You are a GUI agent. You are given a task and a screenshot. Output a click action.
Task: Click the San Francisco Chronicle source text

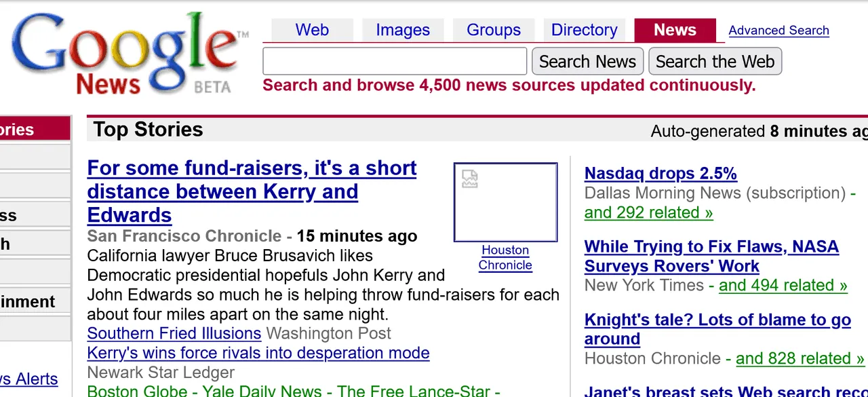(184, 236)
